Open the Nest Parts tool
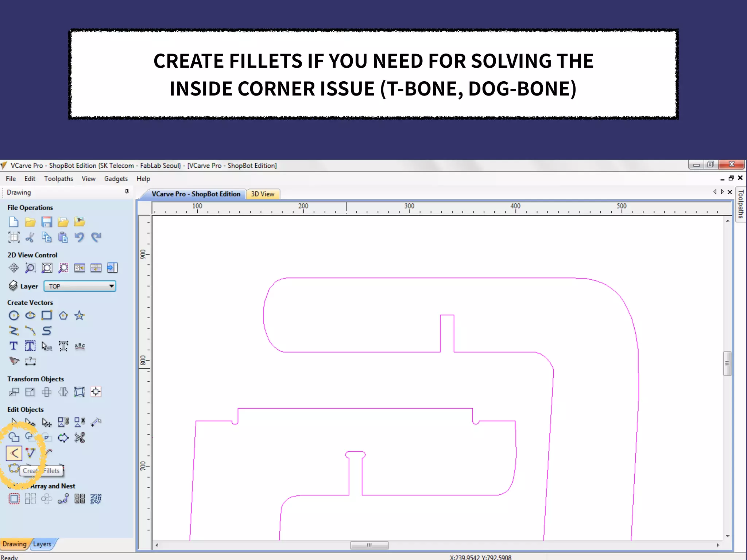This screenshot has width=747, height=560. pyautogui.click(x=96, y=499)
